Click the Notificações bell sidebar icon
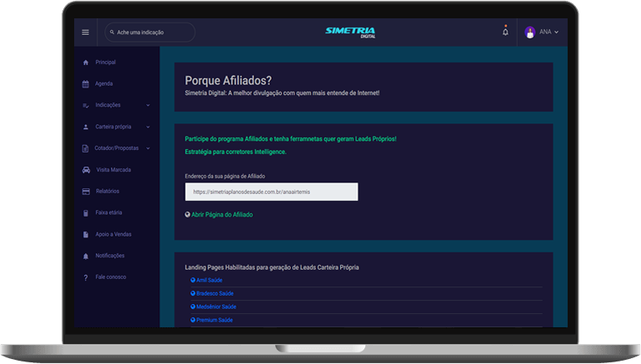The image size is (641, 364). pyautogui.click(x=86, y=257)
